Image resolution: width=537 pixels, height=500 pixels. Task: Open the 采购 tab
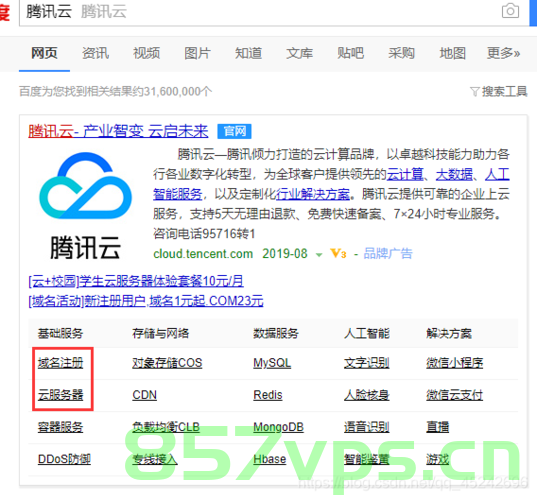point(401,53)
